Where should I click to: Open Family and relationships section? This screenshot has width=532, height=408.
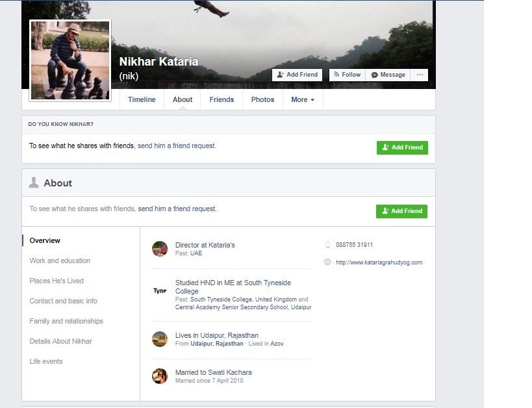tap(66, 321)
